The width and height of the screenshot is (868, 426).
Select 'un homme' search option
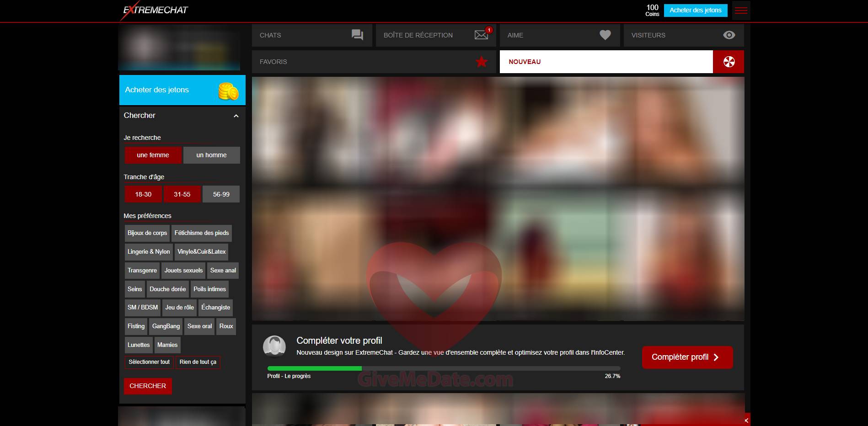click(211, 155)
